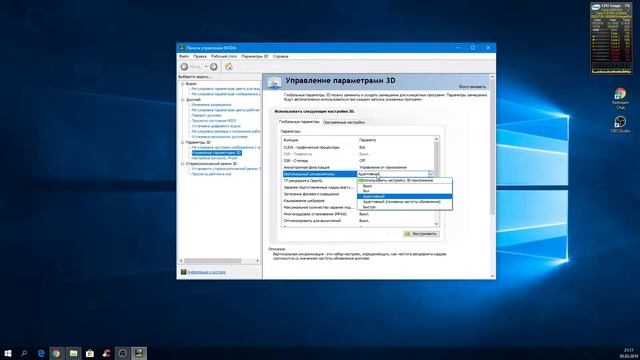Open Поворот дисплея task
Image resolution: width=640 pixels, height=360 pixels.
click(x=207, y=116)
